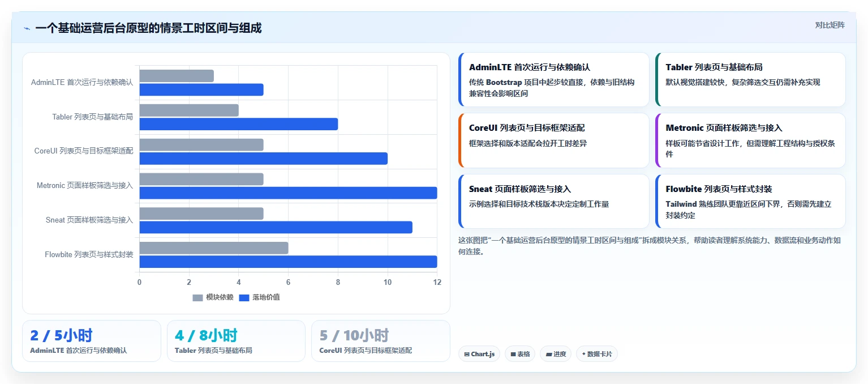Click description starting 'Tailwind 熟练团队更靠近区间下界'

pos(749,210)
